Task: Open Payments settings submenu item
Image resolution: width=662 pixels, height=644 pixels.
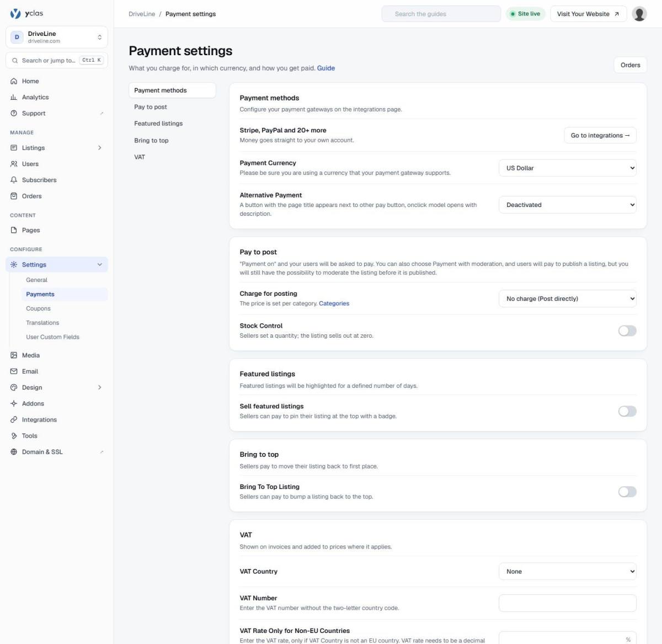Action: [x=65, y=294]
